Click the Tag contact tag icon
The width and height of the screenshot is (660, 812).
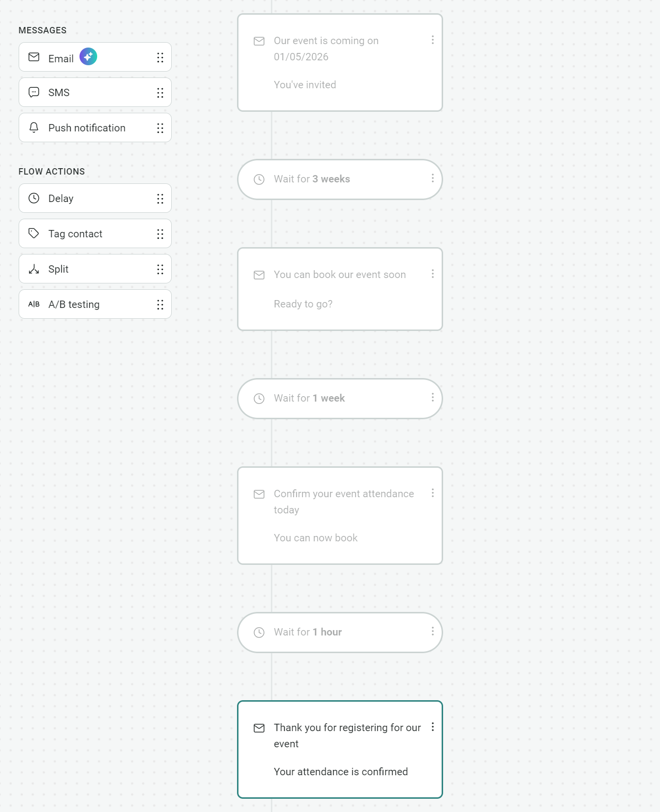click(34, 233)
